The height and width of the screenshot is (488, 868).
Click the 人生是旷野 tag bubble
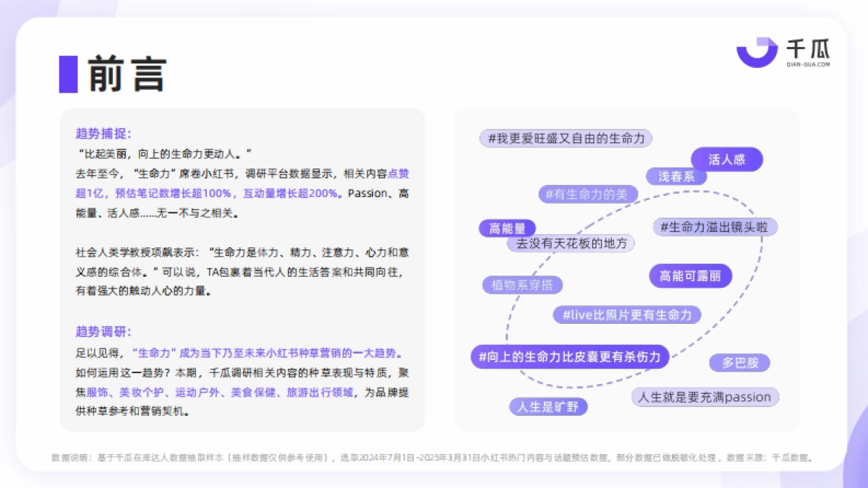click(548, 406)
